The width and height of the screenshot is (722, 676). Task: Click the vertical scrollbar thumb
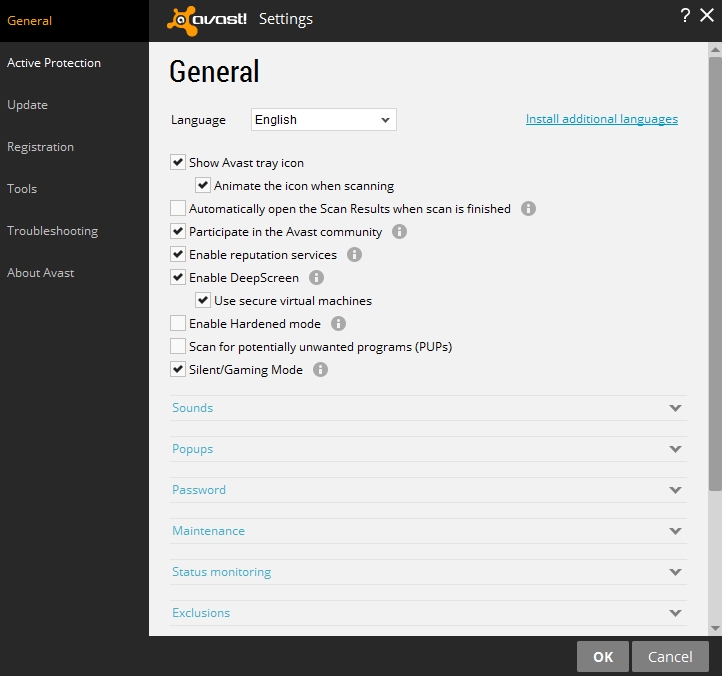tap(715, 274)
